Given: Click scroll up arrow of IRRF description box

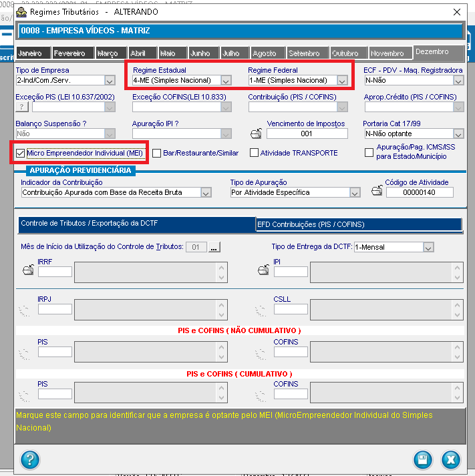Looking at the screenshot, I should click(221, 268).
